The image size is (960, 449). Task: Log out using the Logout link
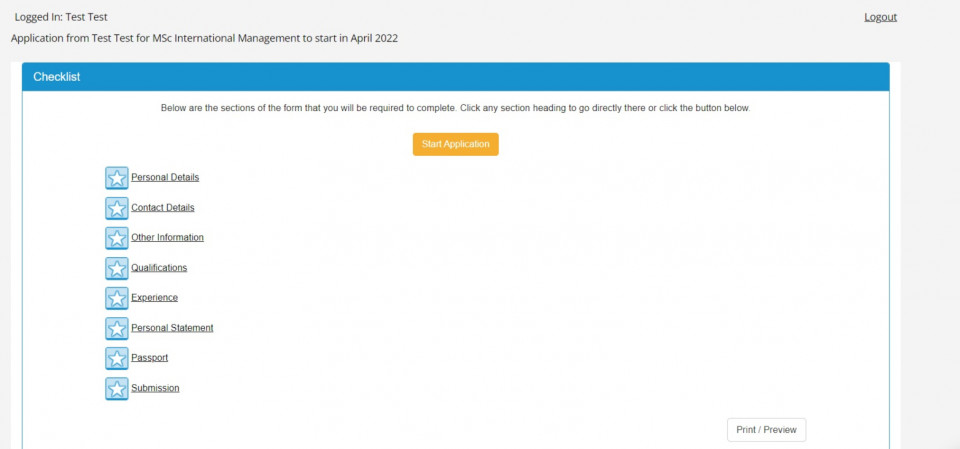[880, 17]
